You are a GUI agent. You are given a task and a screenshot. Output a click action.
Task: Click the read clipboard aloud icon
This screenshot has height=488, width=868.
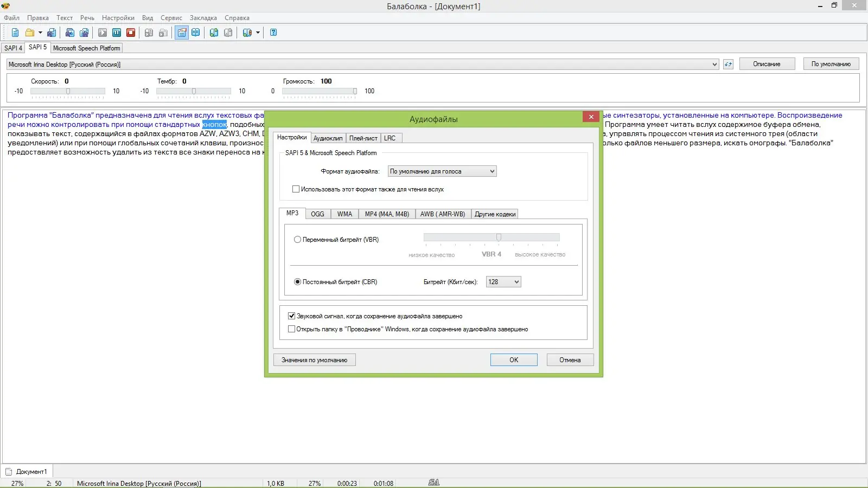pyautogui.click(x=149, y=33)
